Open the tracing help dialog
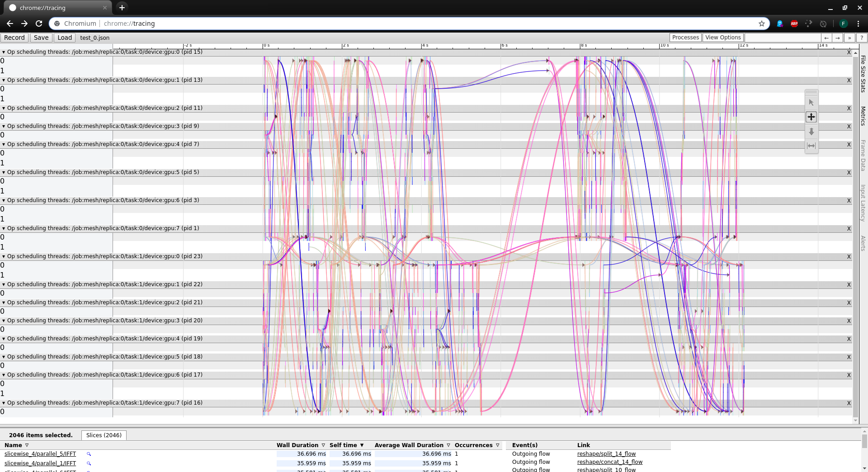Viewport: 868px width, 472px height. (x=862, y=38)
